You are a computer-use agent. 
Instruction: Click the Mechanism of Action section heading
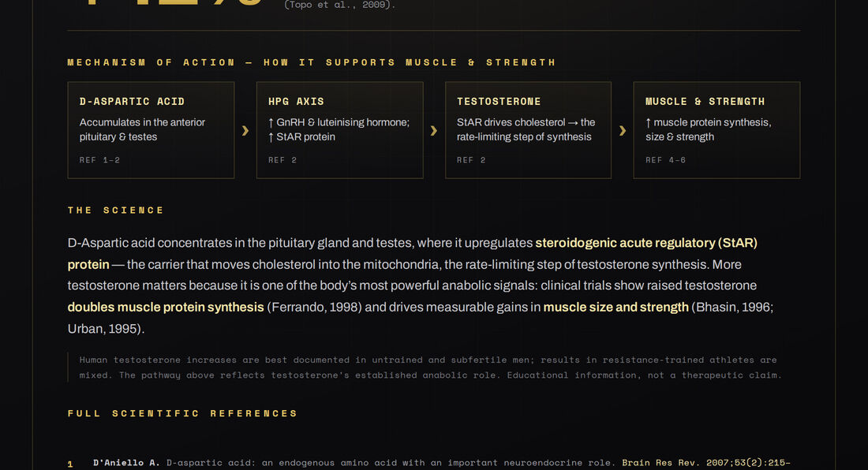click(312, 62)
